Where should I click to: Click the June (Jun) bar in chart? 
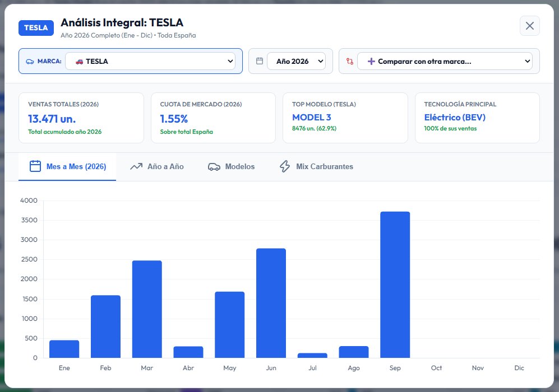[271, 303]
